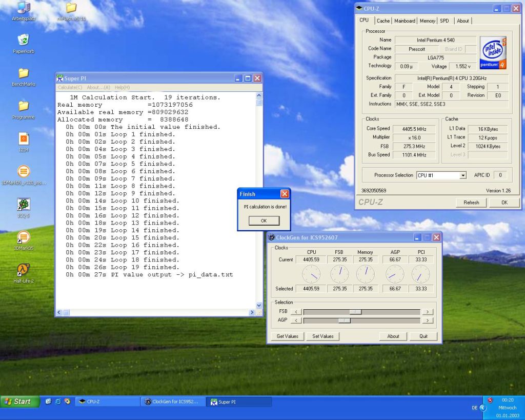Click OK in the CPU-Z window

click(x=504, y=202)
